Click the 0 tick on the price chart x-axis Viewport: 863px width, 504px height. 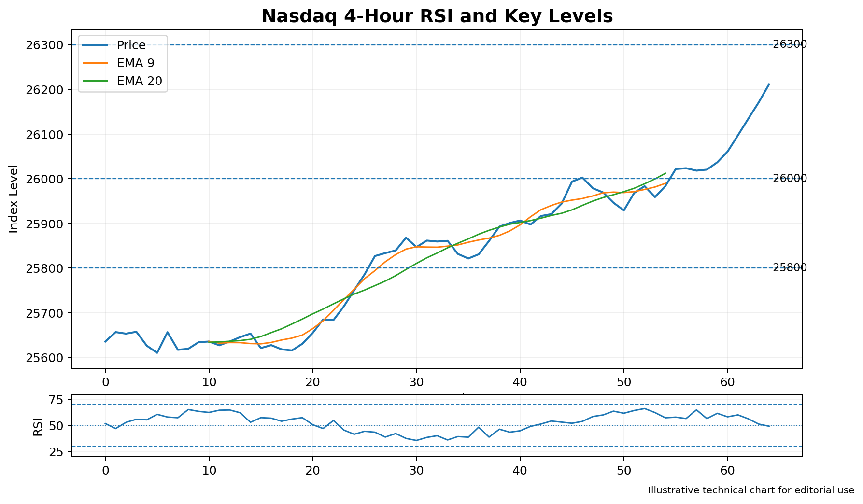[105, 382]
